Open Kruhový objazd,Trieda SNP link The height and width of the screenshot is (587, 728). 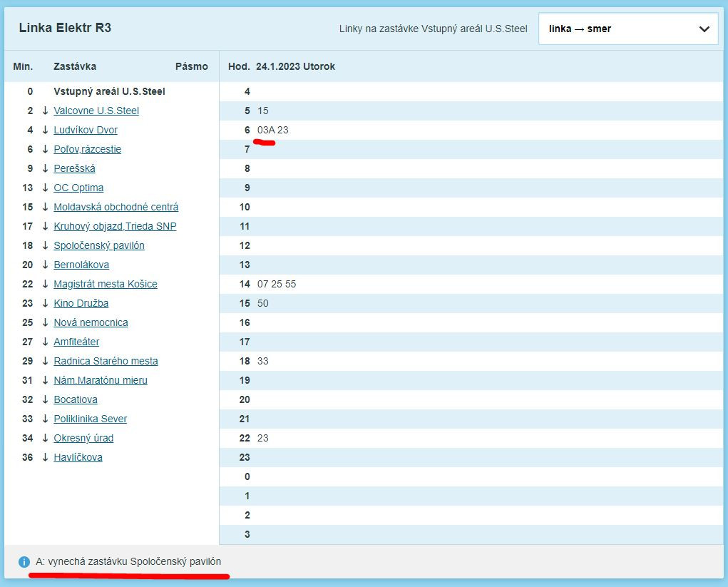click(115, 226)
